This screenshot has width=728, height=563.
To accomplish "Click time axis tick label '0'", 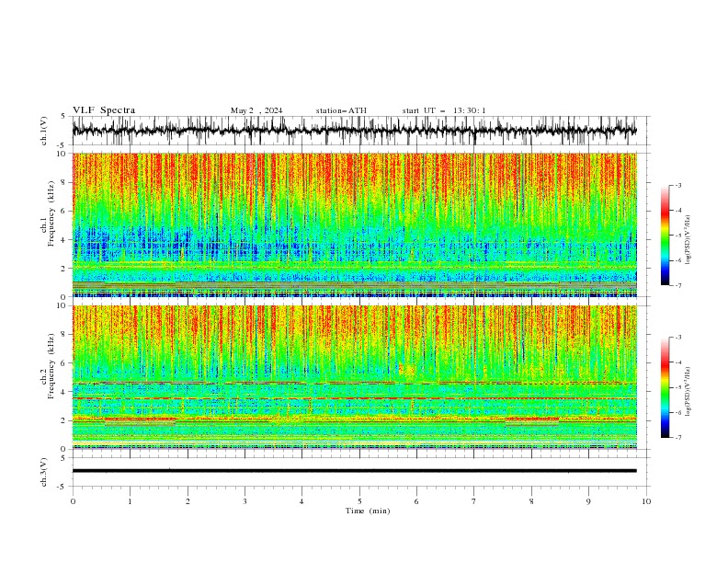I will pyautogui.click(x=73, y=501).
